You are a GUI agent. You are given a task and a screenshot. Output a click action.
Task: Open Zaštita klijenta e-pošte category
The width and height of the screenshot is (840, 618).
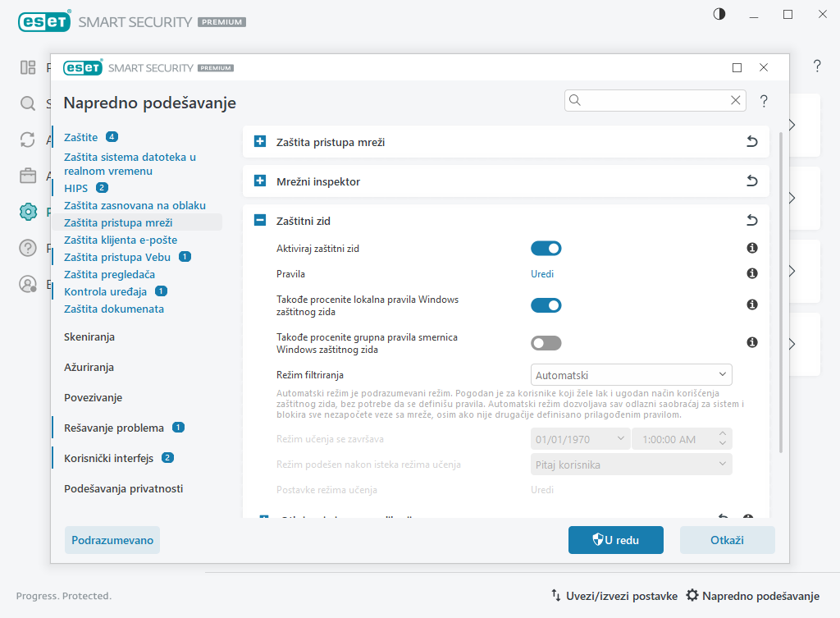(x=121, y=240)
